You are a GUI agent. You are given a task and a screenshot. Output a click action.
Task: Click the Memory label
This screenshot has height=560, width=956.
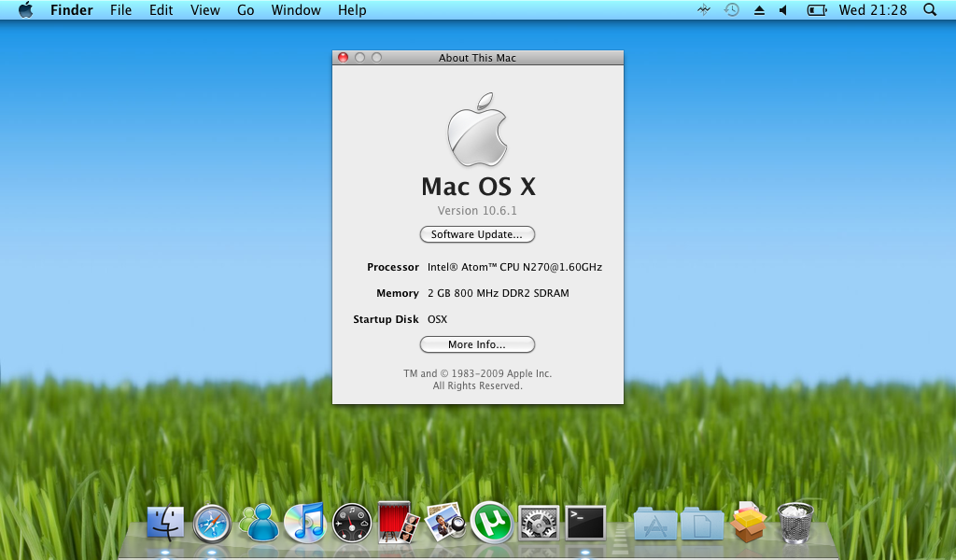pos(398,293)
